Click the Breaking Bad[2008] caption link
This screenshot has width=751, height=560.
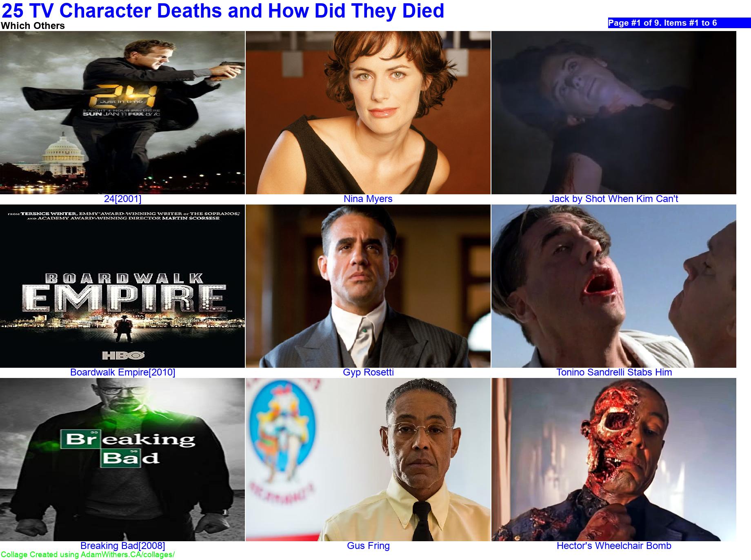pyautogui.click(x=122, y=546)
